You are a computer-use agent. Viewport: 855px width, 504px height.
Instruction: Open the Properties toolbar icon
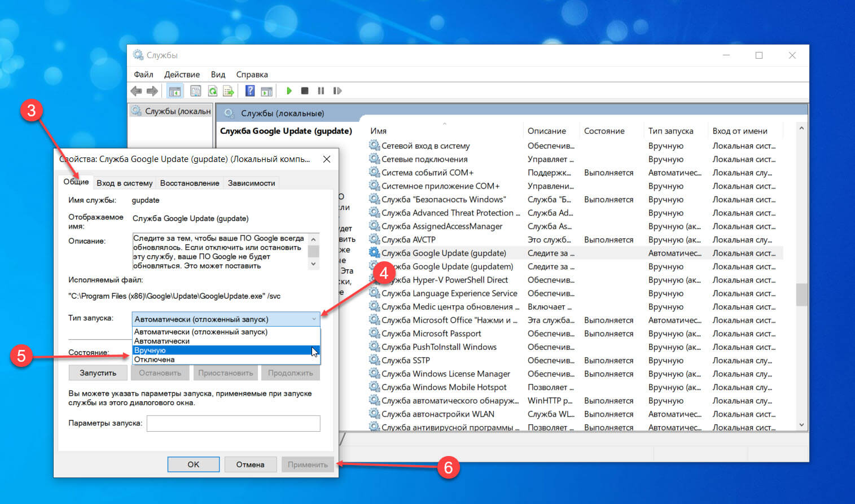tap(195, 91)
